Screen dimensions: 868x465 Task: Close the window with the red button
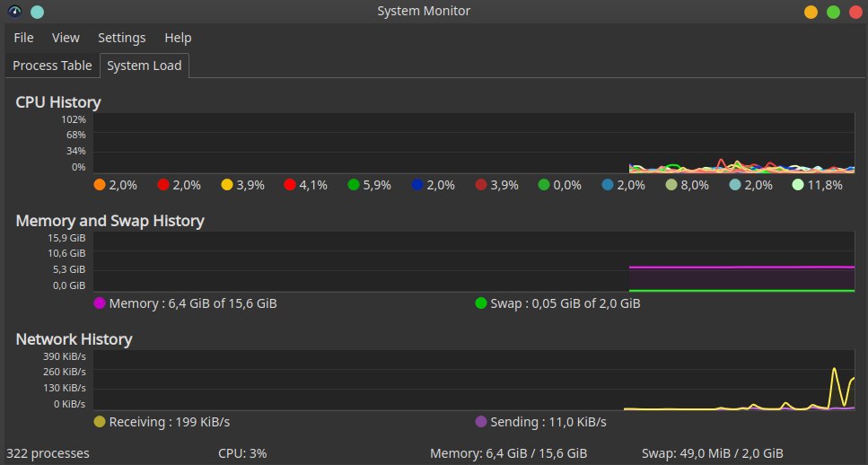(855, 13)
